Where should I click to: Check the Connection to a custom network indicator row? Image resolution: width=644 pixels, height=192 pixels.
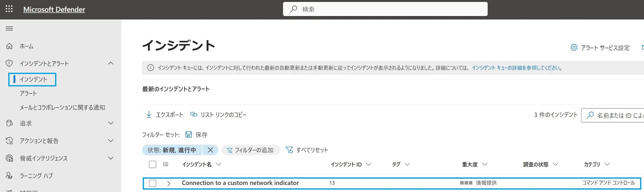pos(153,183)
